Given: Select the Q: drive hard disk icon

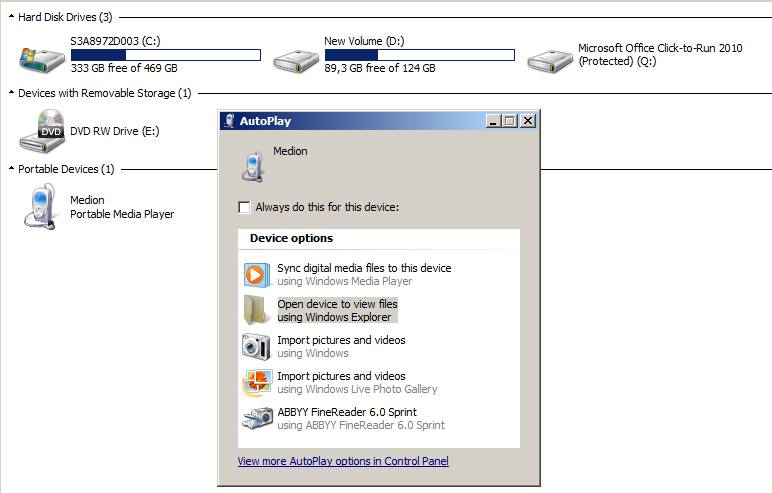Looking at the screenshot, I should click(550, 61).
